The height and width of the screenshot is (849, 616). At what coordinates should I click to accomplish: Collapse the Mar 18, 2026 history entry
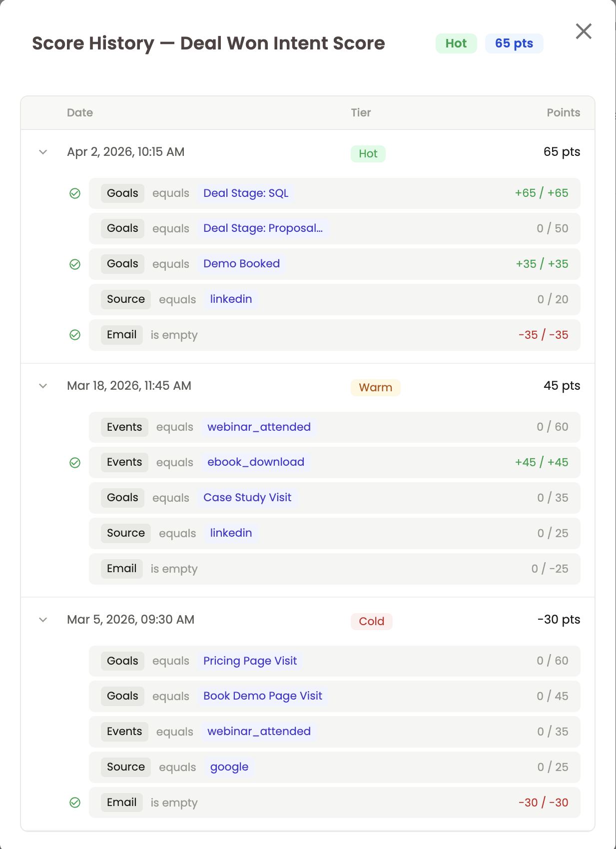43,386
